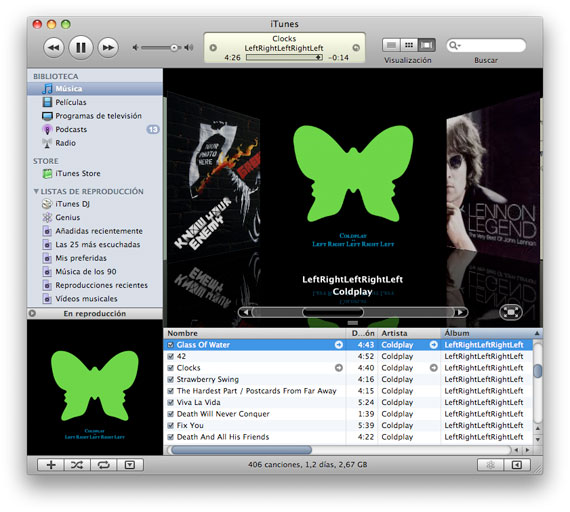Sort by the duration column header
This screenshot has width=570, height=512.
[362, 333]
